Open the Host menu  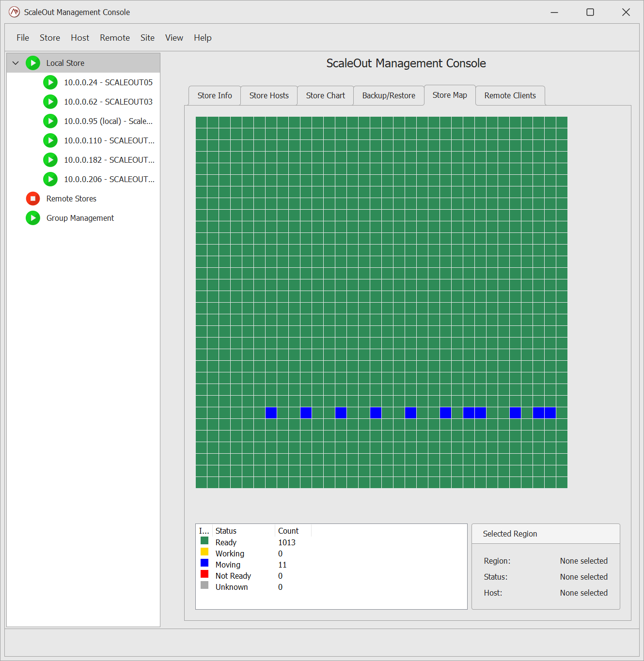80,38
